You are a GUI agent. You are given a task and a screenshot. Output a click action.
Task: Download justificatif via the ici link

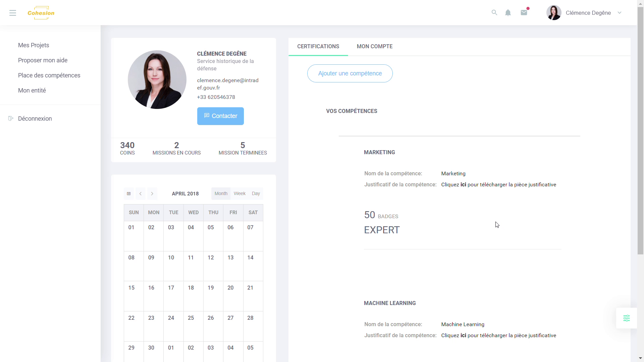[463, 185]
